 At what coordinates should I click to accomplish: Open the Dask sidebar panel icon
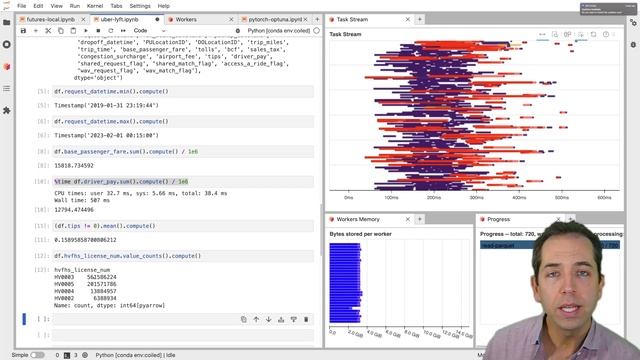point(7,67)
